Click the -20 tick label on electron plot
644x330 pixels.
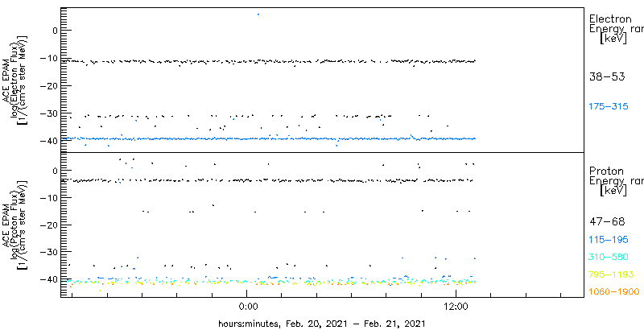(50, 85)
